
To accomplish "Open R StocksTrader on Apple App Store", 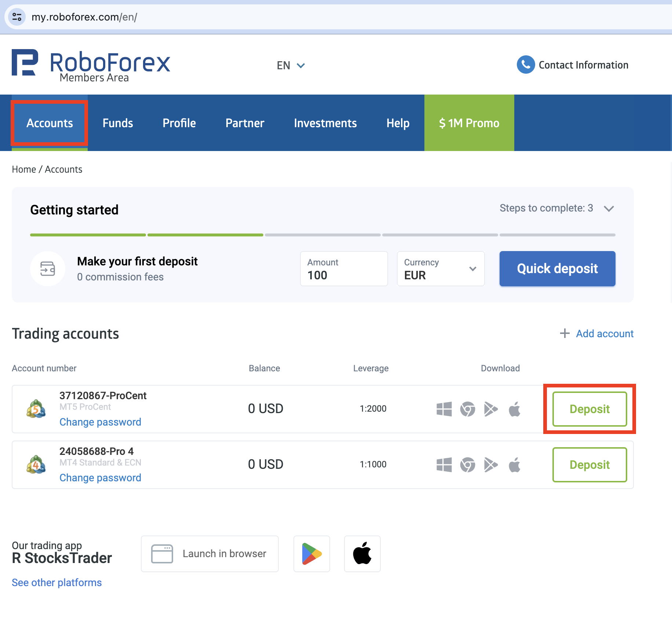I will coord(362,553).
